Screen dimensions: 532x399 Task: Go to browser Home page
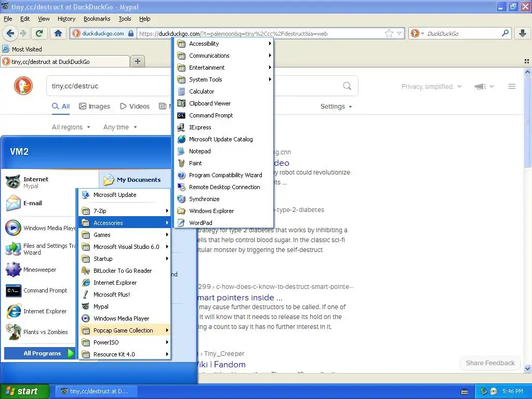(x=58, y=33)
